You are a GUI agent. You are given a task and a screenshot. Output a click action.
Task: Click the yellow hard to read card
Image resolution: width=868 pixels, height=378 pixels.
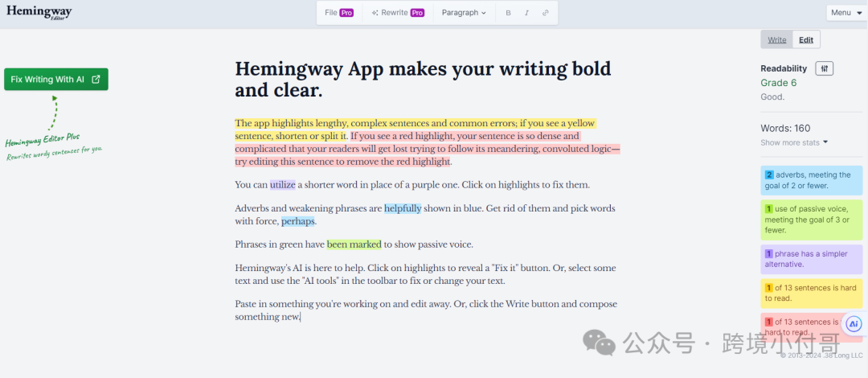coord(812,294)
